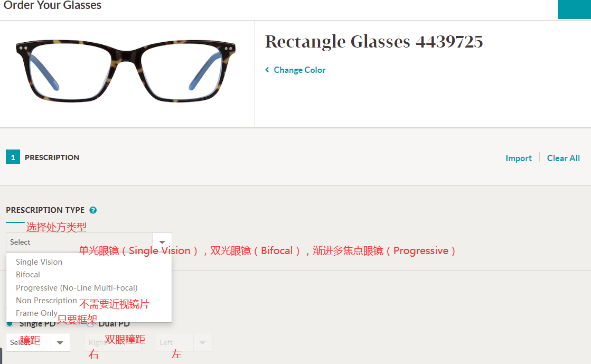Click the Right PD dropdown field

[113, 342]
